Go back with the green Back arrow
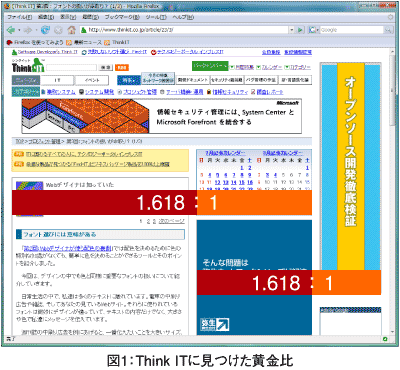Viewport: 400px width, 370px height. coord(11,30)
